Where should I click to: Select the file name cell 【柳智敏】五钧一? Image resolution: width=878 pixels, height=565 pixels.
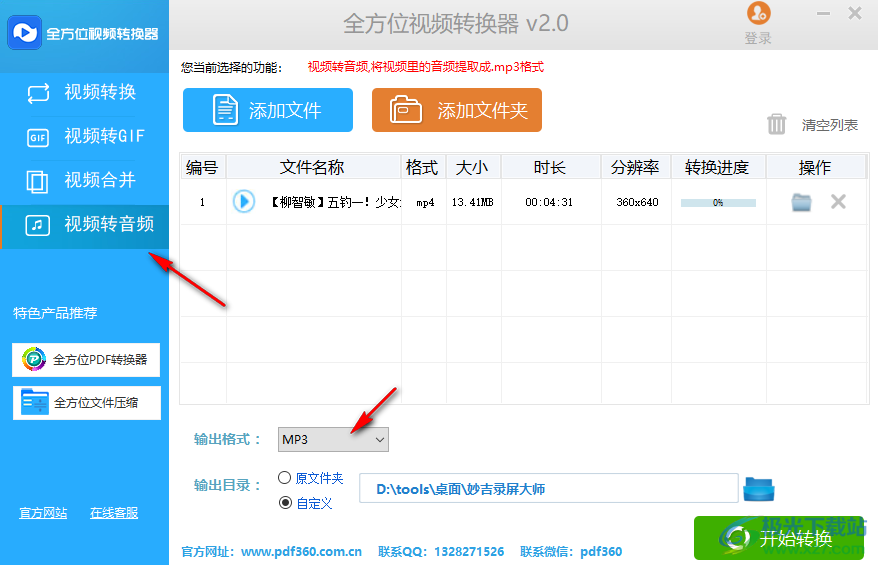[335, 202]
